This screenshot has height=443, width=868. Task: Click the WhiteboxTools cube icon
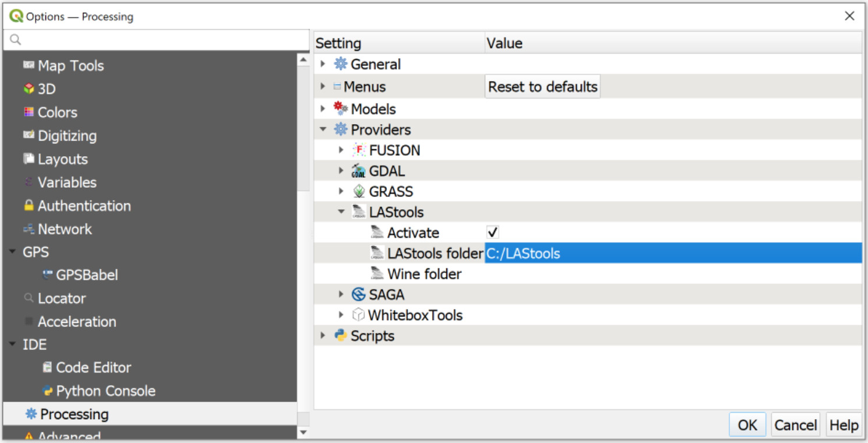[359, 315]
